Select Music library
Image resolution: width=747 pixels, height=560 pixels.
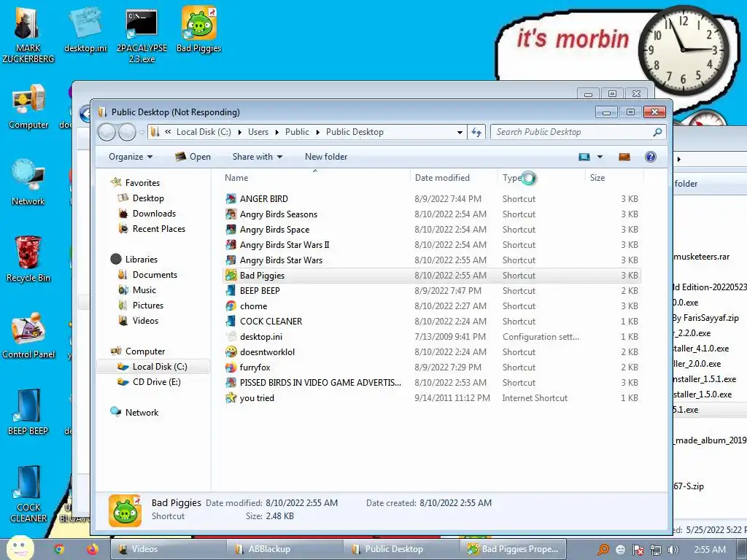pos(144,290)
